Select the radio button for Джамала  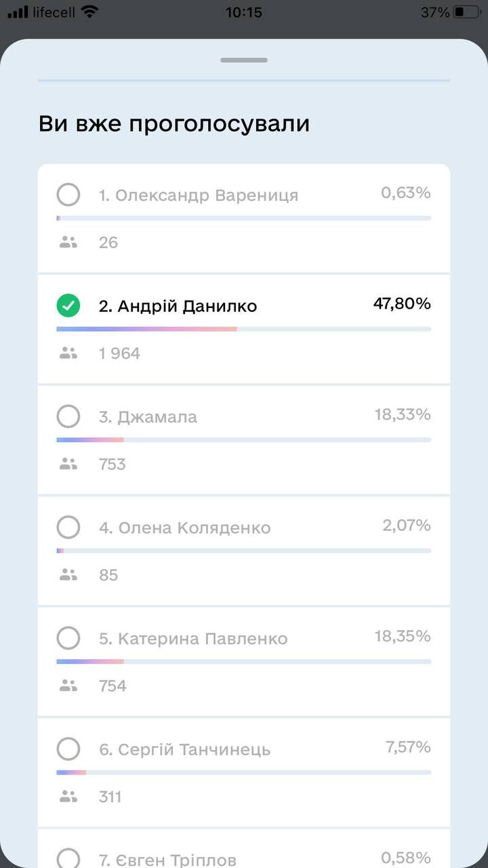68,416
